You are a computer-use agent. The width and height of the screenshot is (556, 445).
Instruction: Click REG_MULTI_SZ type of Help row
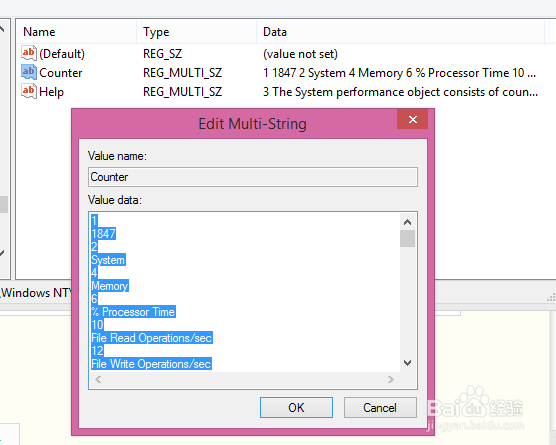tap(182, 92)
